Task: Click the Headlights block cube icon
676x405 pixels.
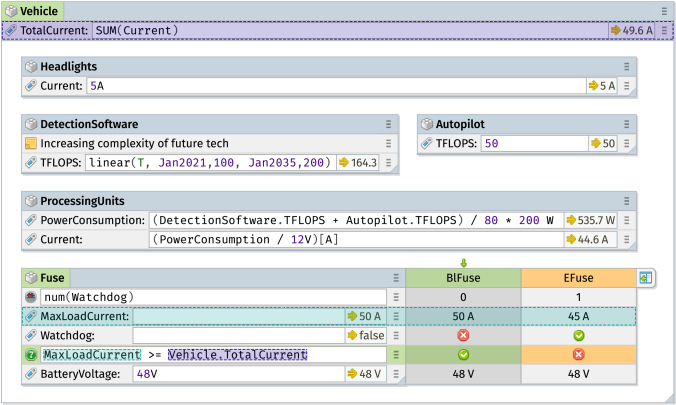Action: pyautogui.click(x=31, y=66)
